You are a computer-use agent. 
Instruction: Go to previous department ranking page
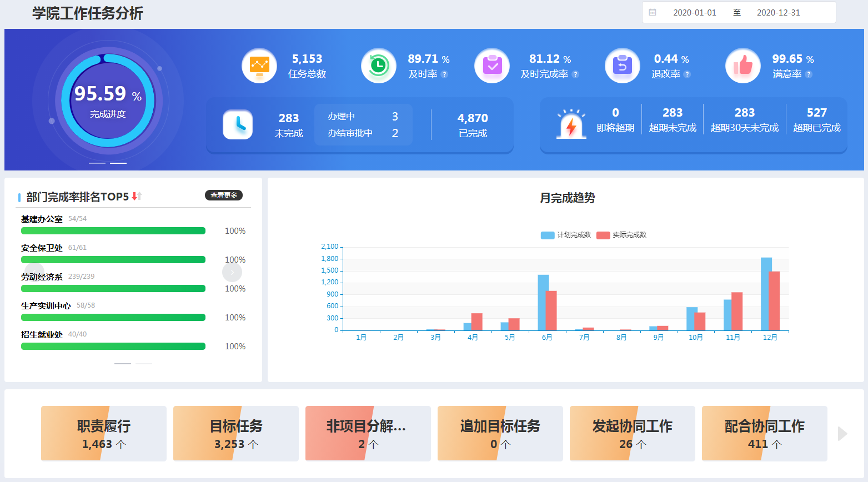(34, 272)
